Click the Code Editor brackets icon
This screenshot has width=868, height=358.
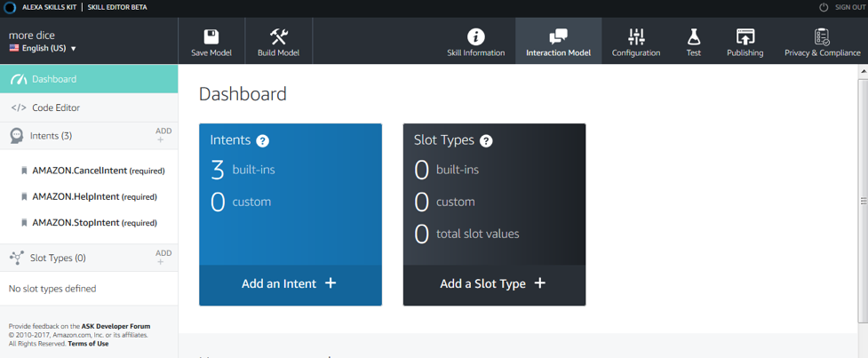click(x=19, y=107)
